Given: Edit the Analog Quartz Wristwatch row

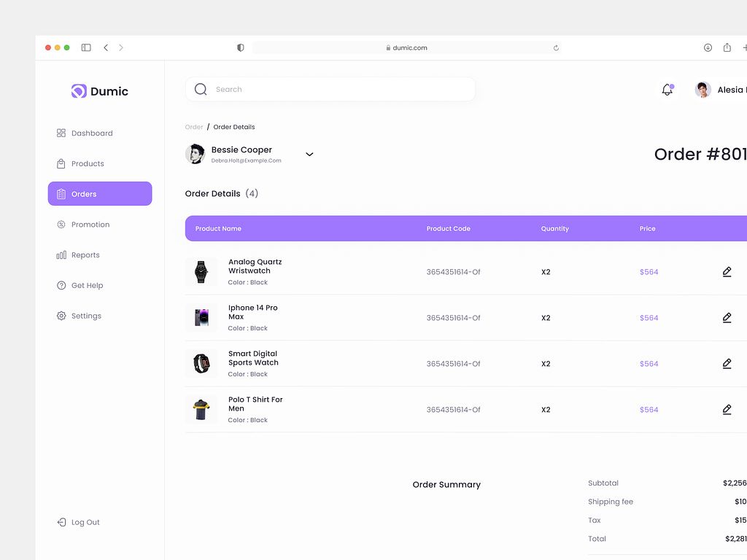Looking at the screenshot, I should [727, 272].
